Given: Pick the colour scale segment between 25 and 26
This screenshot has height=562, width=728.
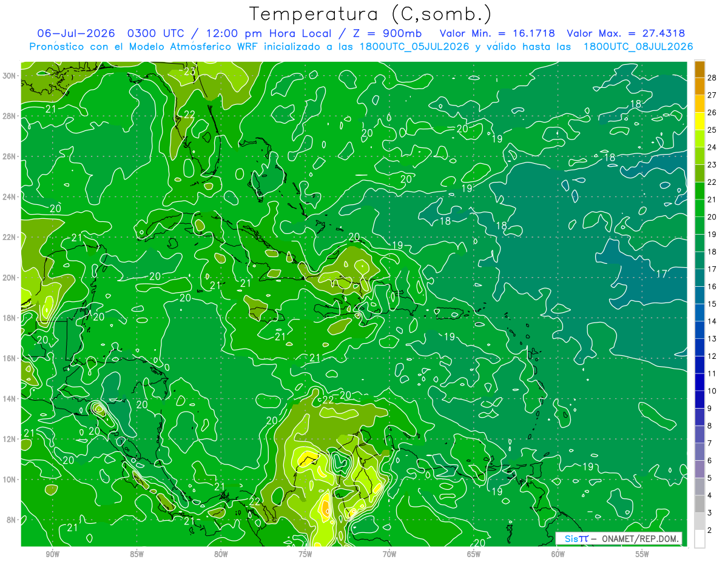Looking at the screenshot, I should (x=699, y=121).
